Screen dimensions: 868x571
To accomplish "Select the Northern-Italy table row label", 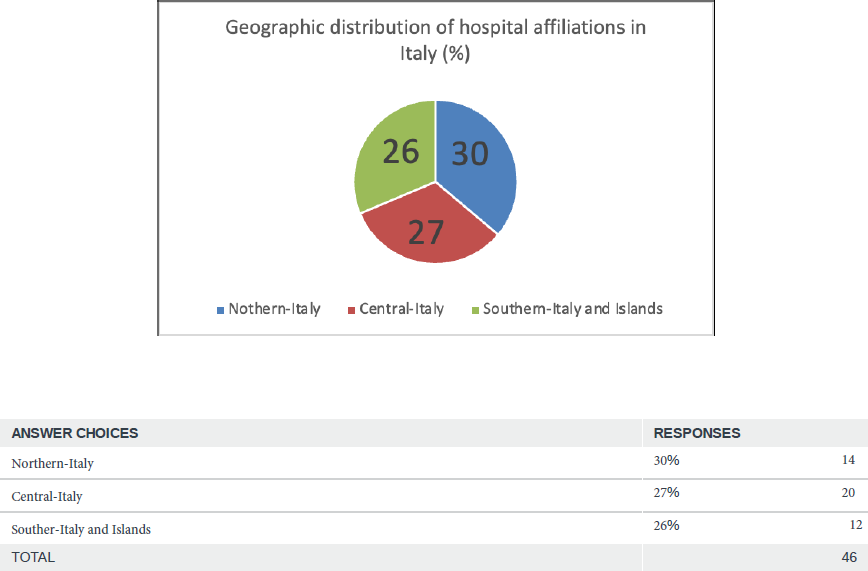I will click(x=52, y=464).
